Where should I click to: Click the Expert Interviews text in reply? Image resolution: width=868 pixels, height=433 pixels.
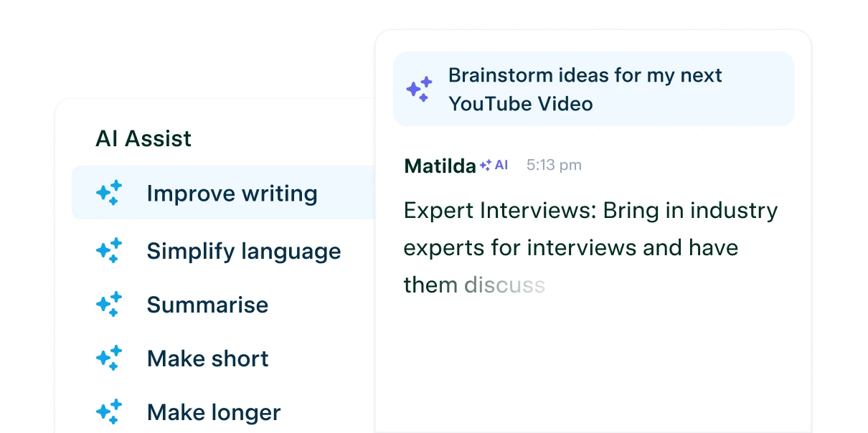(500, 211)
